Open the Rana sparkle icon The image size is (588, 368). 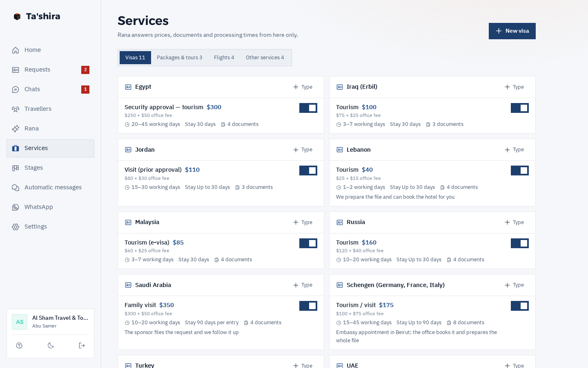pos(16,129)
